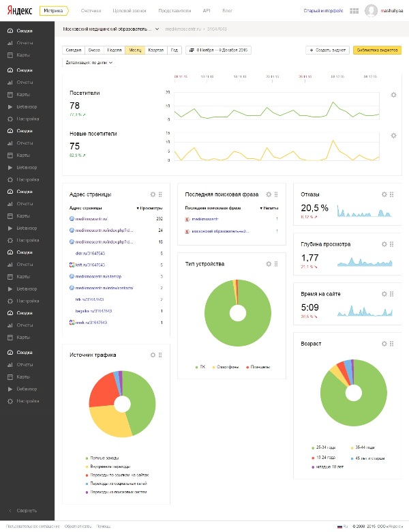
Task: Click the Яндекс logo
Action: (20, 10)
